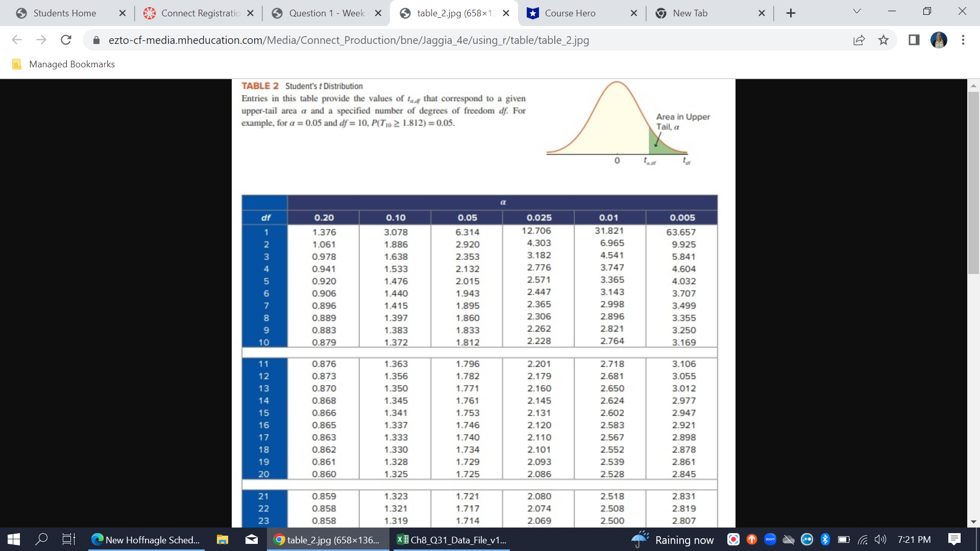This screenshot has height=551, width=980.
Task: Open Chrome's three-dot menu
Action: coord(963,40)
